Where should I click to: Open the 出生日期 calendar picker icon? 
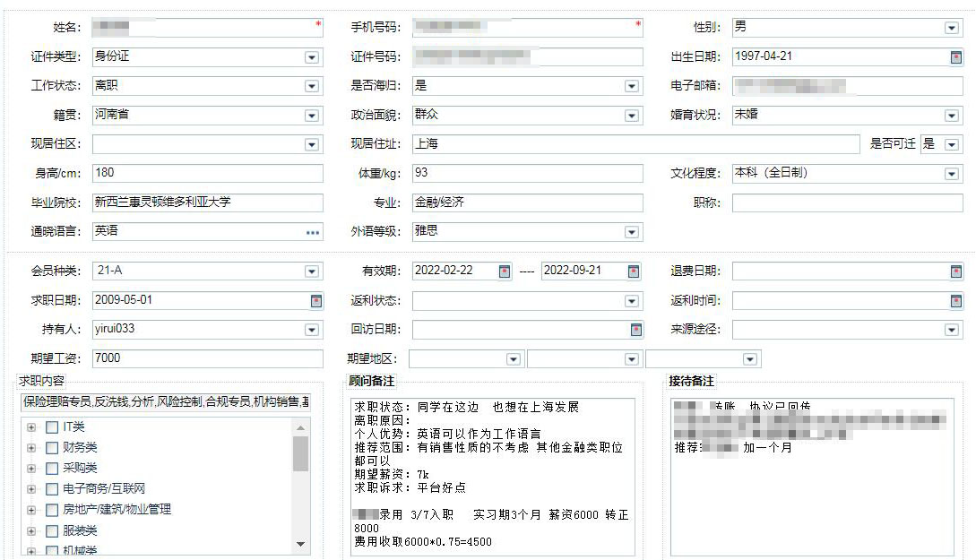point(956,57)
